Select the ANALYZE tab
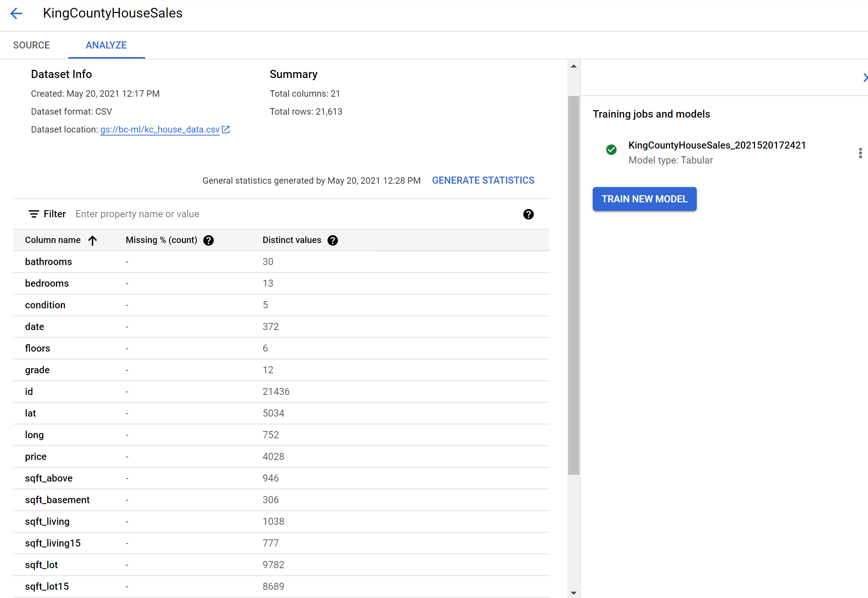Image resolution: width=868 pixels, height=598 pixels. click(x=106, y=45)
